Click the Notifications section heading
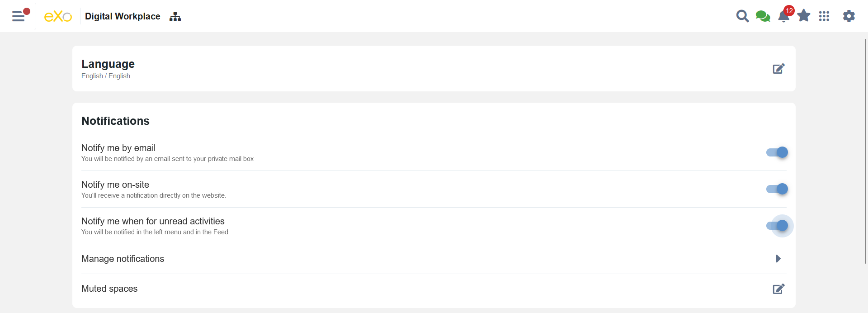This screenshot has width=868, height=313. coord(115,121)
